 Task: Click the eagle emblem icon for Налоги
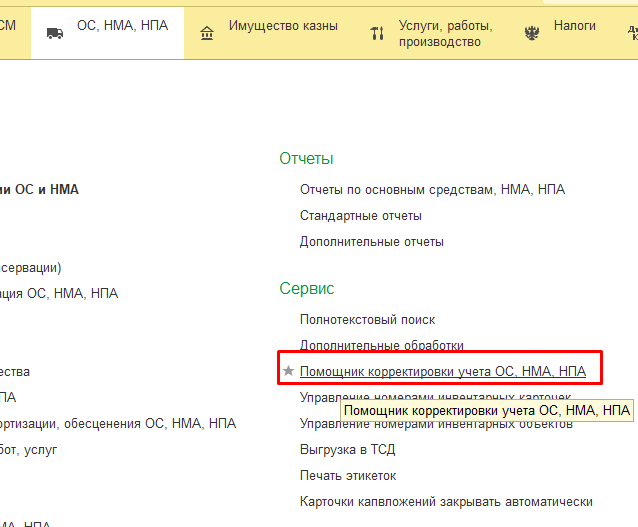click(532, 33)
